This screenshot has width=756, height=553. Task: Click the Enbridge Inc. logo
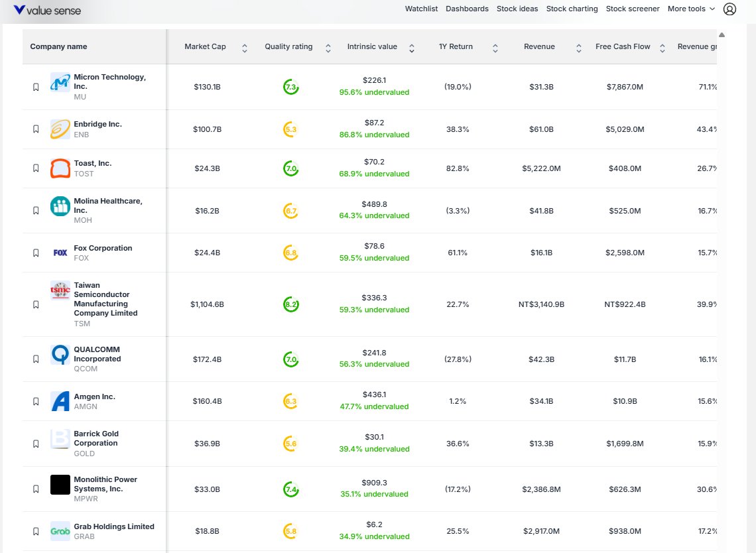[60, 129]
